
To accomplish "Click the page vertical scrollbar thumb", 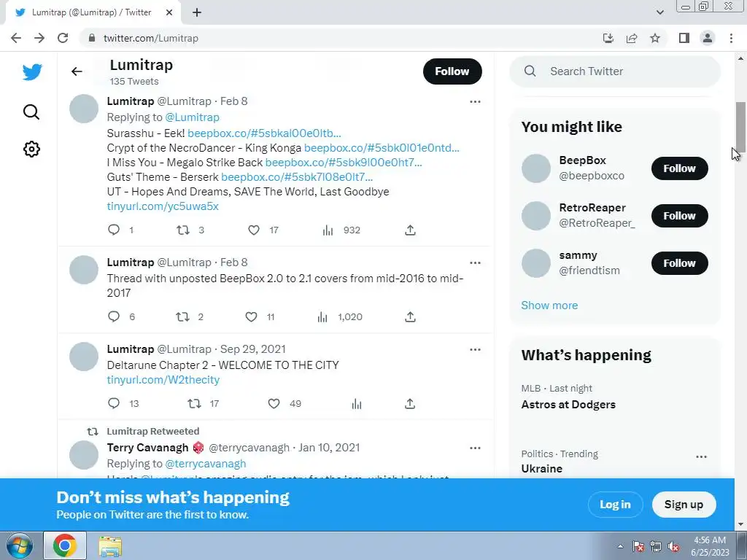I will tap(740, 127).
